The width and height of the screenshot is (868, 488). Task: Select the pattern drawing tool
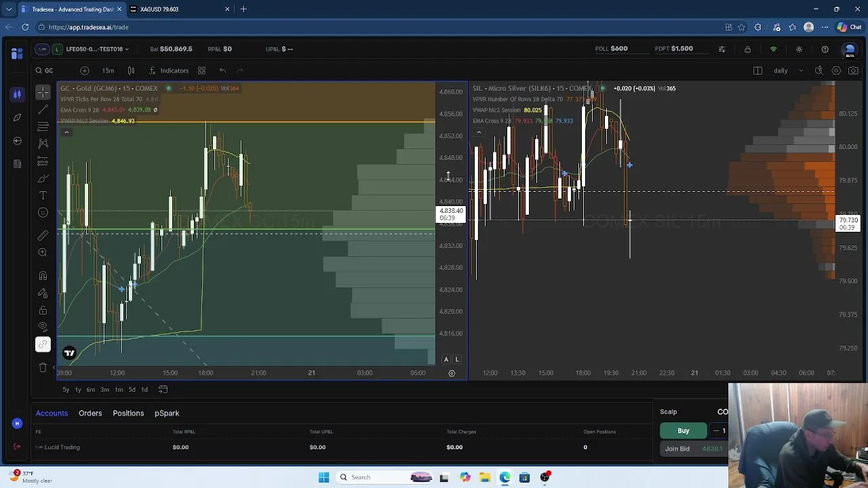tap(43, 144)
